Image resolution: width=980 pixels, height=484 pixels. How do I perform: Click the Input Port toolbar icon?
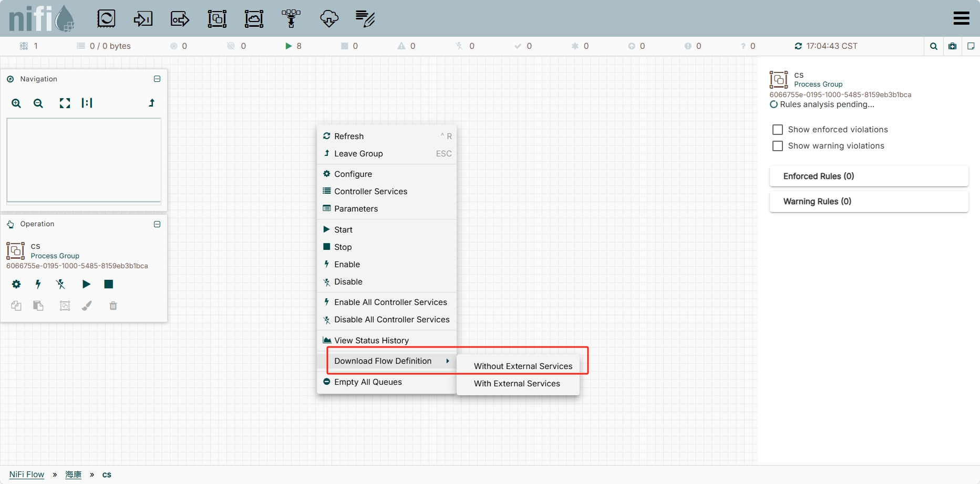point(143,19)
